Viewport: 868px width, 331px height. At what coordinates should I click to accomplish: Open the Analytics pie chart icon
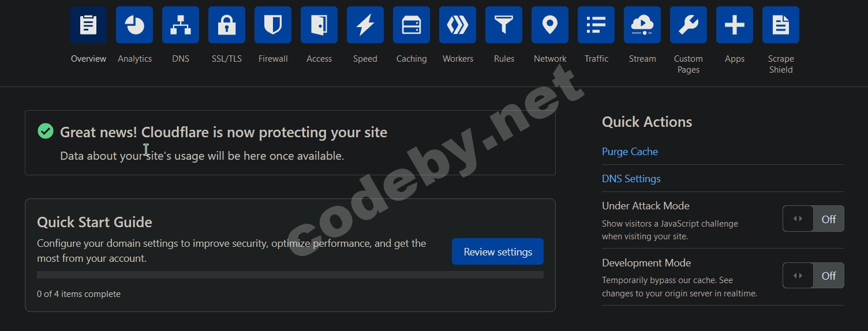pos(134,25)
